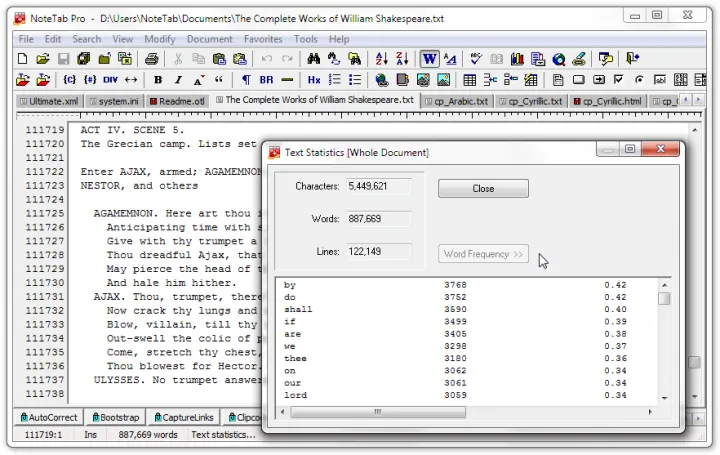720x455 pixels.
Task: Apply bold formatting with the B icon
Action: point(158,80)
